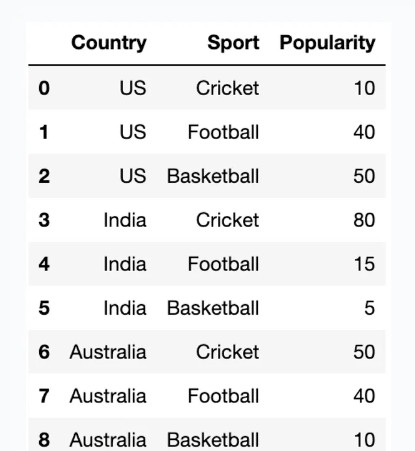Click the popularity value 50 in row 2
Screen dimensions: 415x451
tap(364, 176)
